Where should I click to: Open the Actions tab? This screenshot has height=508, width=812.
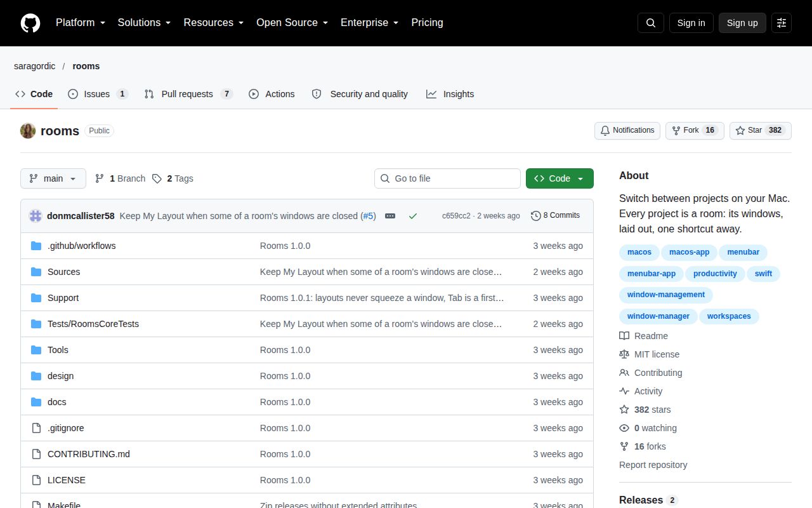[272, 94]
